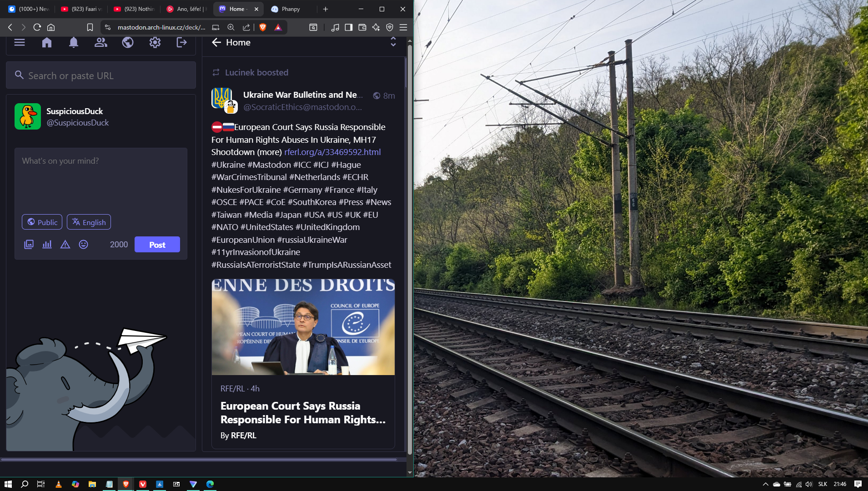Open the hamburger menu in Mastodon
This screenshot has width=868, height=491.
coord(20,43)
